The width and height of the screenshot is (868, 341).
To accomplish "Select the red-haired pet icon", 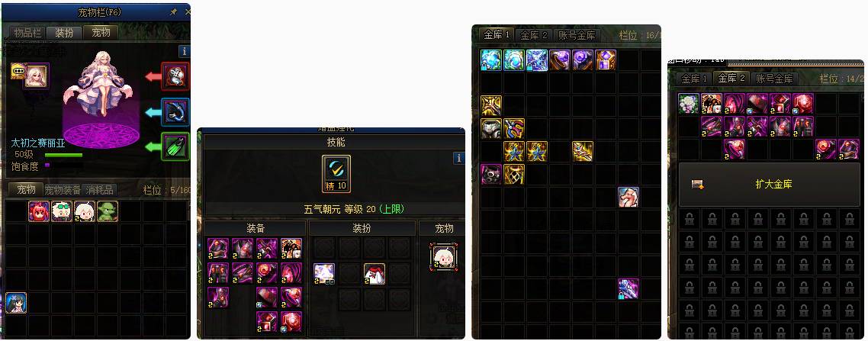I will coord(40,211).
